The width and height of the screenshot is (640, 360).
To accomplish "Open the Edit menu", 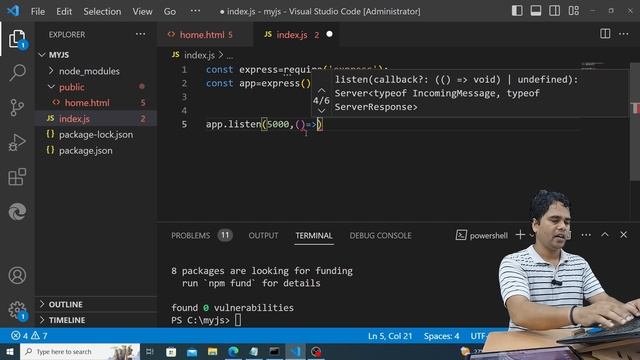I will 64,11.
